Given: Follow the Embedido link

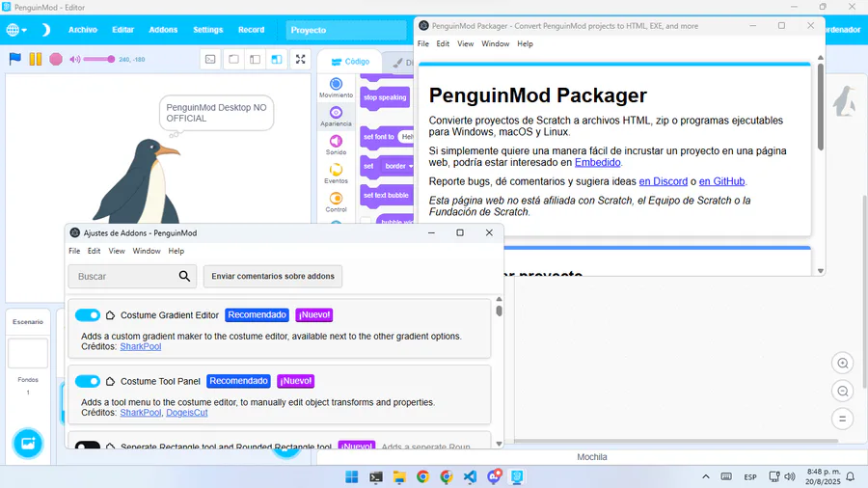Looking at the screenshot, I should 597,162.
